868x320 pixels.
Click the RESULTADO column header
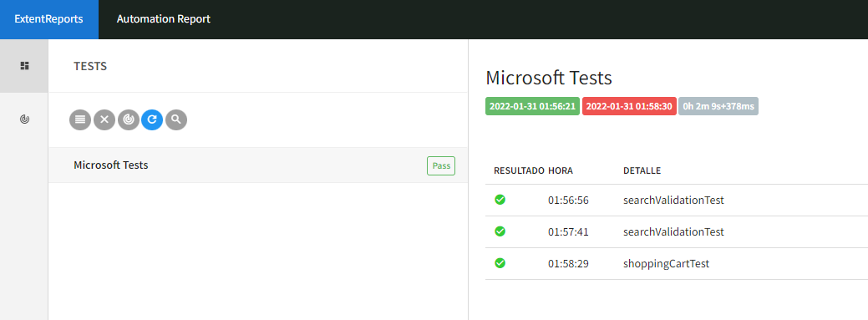[x=520, y=170]
